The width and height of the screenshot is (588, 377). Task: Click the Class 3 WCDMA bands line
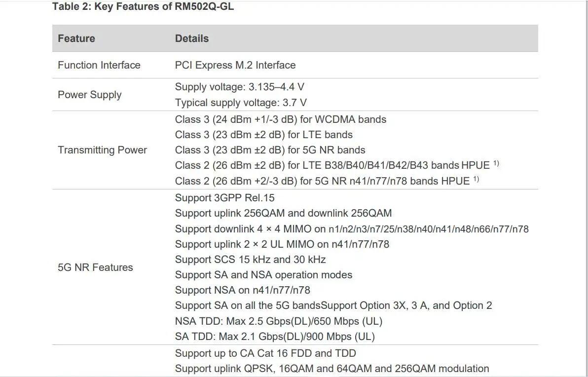[x=280, y=119]
